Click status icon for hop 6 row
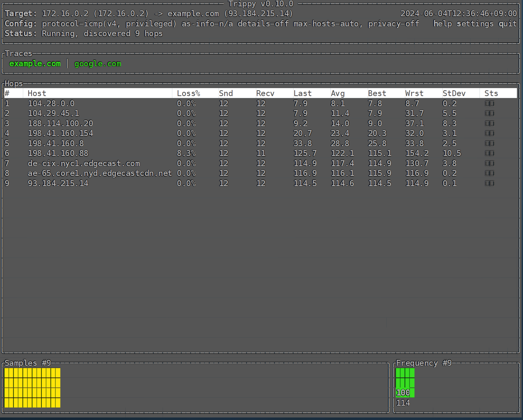The width and height of the screenshot is (523, 420). (489, 153)
